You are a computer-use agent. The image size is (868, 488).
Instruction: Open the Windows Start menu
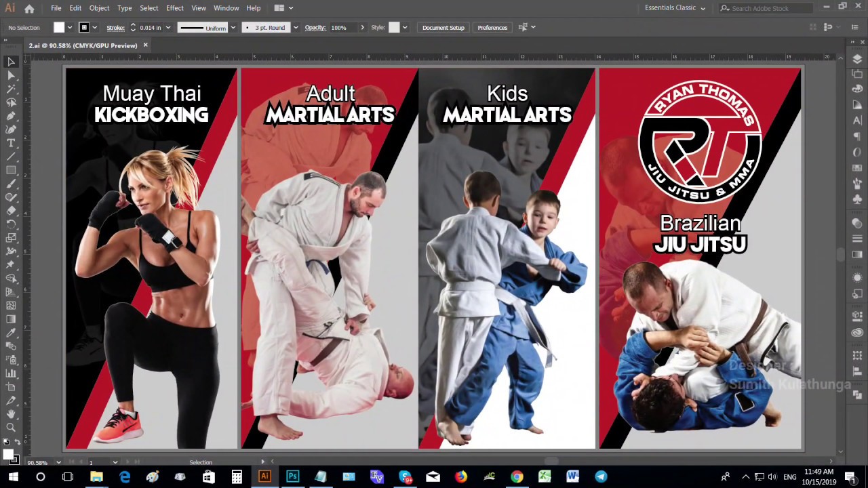pos(14,477)
